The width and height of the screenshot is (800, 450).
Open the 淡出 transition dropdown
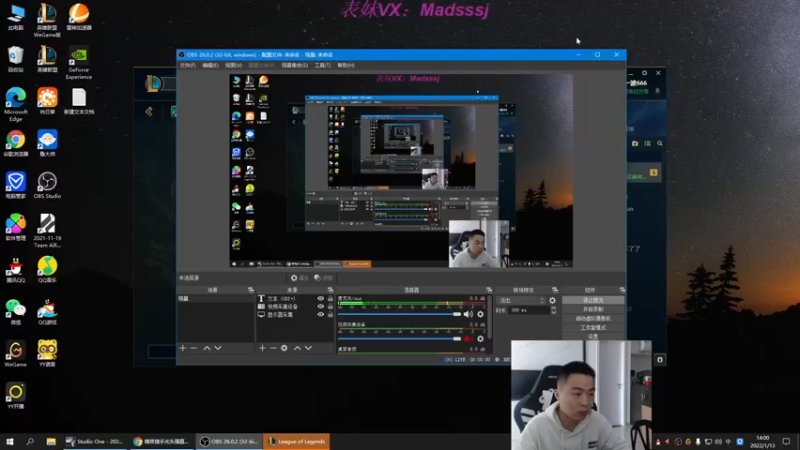[521, 301]
